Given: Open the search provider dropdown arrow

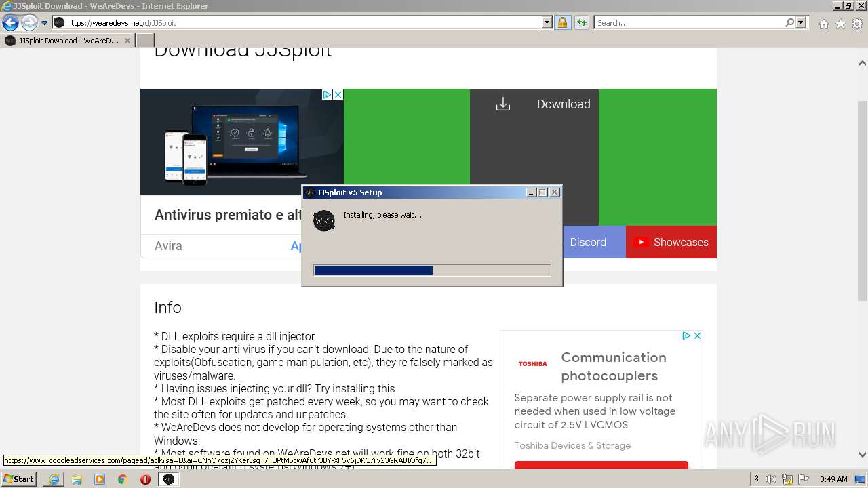Looking at the screenshot, I should click(x=801, y=22).
